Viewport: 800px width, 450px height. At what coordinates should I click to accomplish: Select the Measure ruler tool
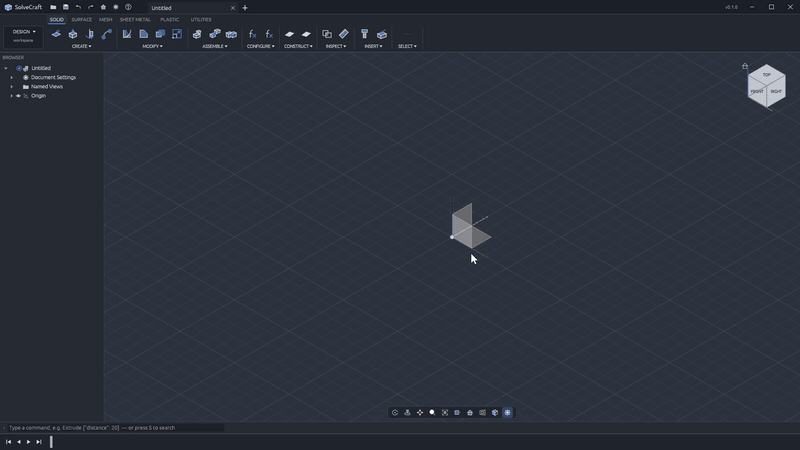(344, 34)
